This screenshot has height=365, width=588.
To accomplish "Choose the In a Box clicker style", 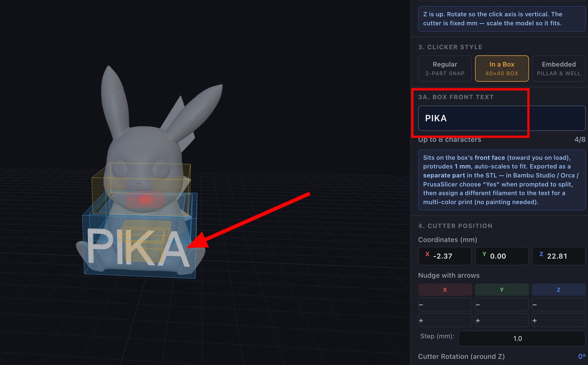I will (502, 68).
